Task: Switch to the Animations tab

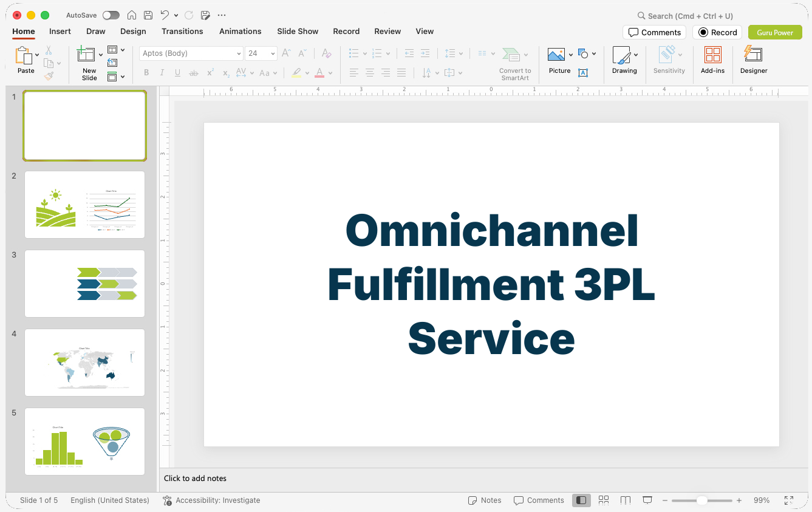Action: pos(241,32)
